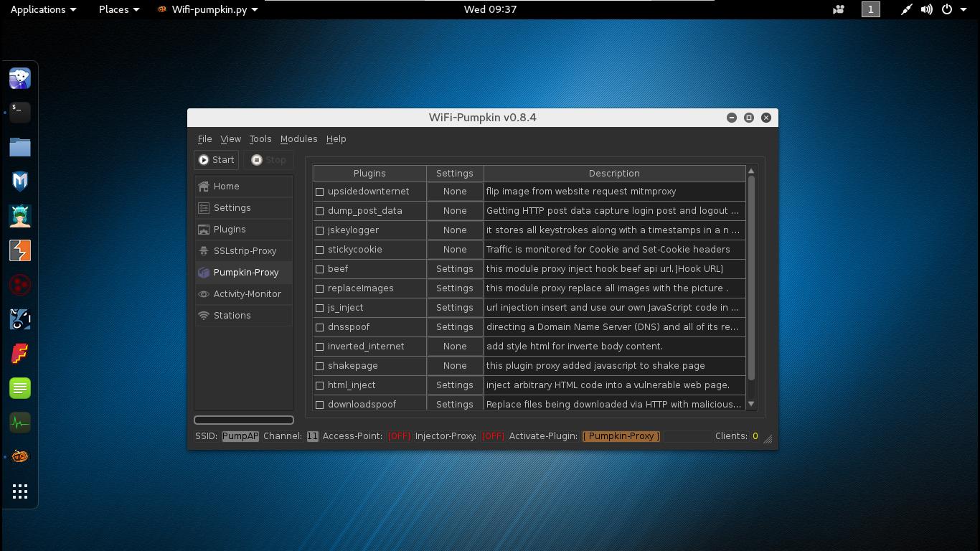Enable the upsidedownternet plugin checkbox
This screenshot has height=551, width=980.
(320, 192)
